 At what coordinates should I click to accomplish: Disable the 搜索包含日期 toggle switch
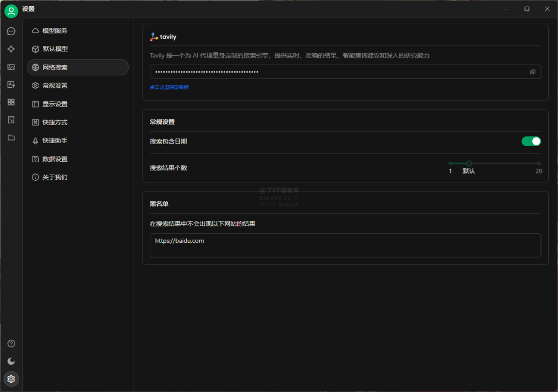pos(531,141)
